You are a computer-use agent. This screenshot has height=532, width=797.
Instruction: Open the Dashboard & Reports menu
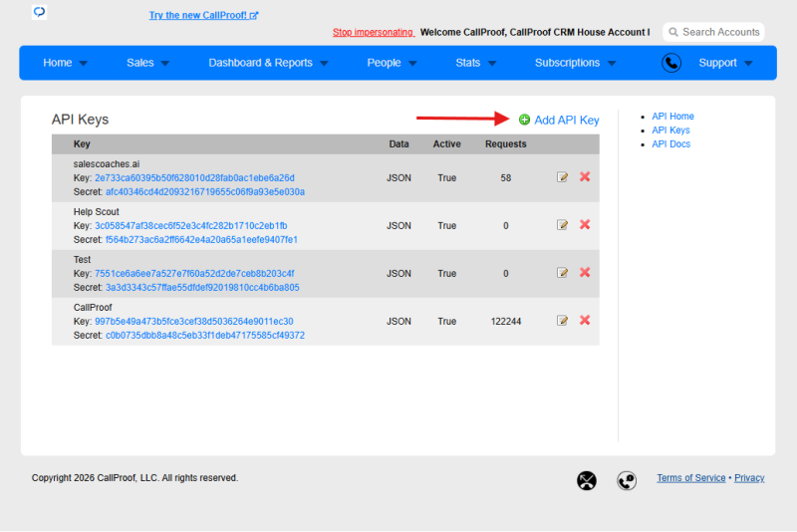[260, 63]
